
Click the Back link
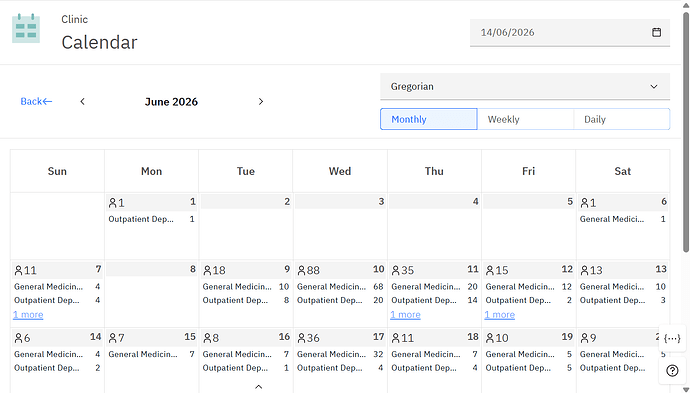(36, 102)
